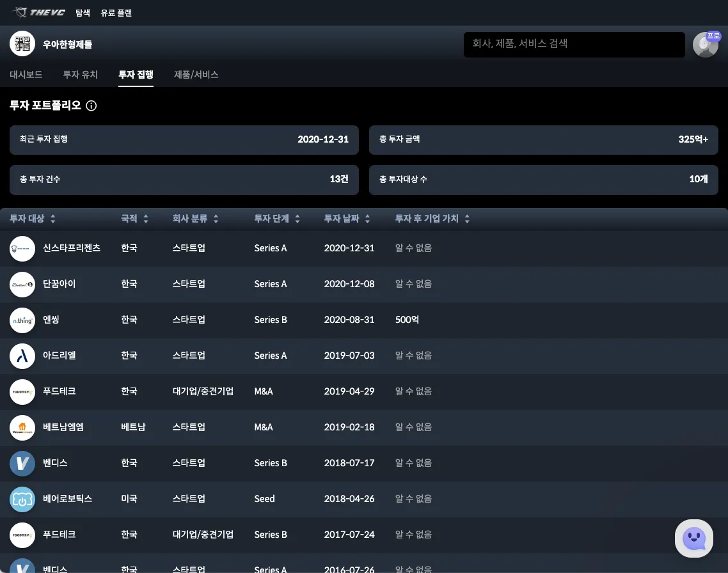
Task: Switch to 투자 유치 tab
Action: coord(81,74)
